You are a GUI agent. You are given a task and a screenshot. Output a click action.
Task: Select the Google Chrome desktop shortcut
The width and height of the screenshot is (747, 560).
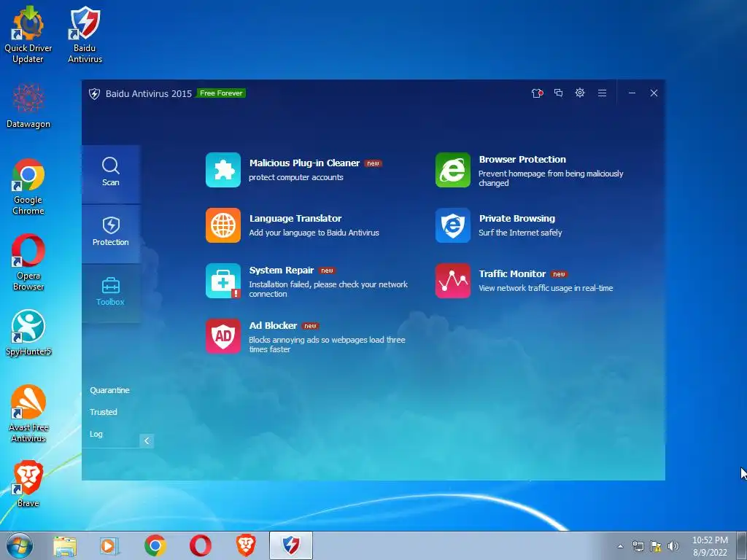28,187
